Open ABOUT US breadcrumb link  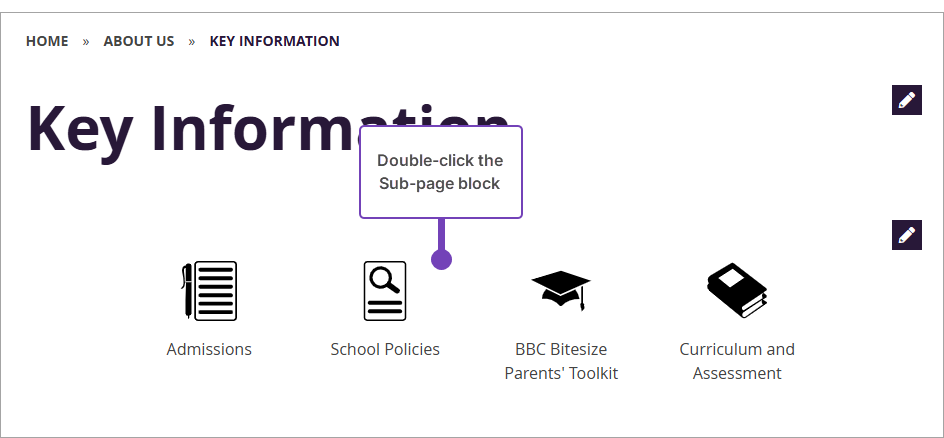coord(139,41)
